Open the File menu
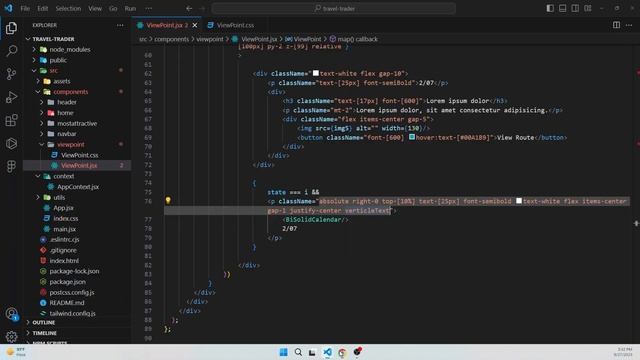This screenshot has height=360, width=640. pyautogui.click(x=25, y=8)
